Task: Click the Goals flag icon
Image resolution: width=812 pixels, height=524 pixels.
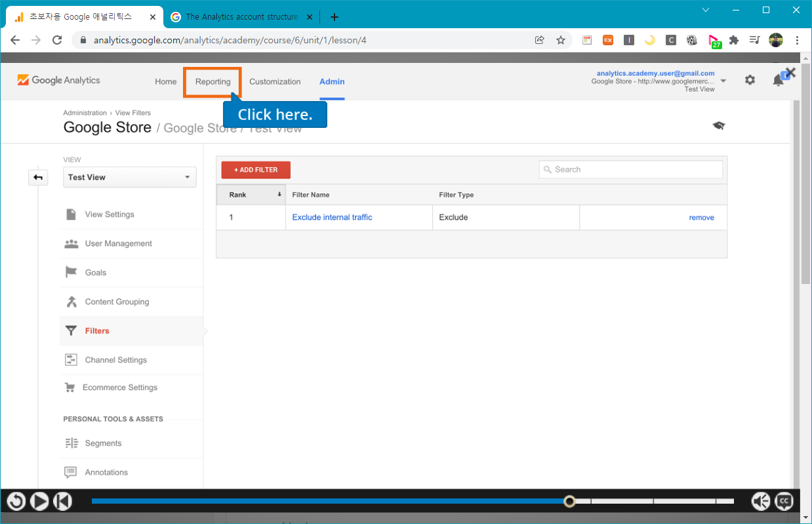Action: [x=71, y=272]
